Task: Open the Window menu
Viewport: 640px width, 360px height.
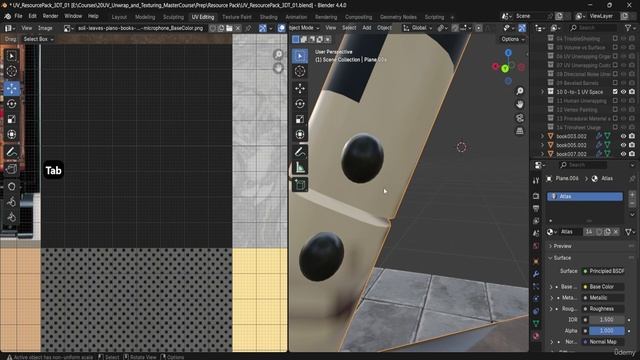Action: 73,16
